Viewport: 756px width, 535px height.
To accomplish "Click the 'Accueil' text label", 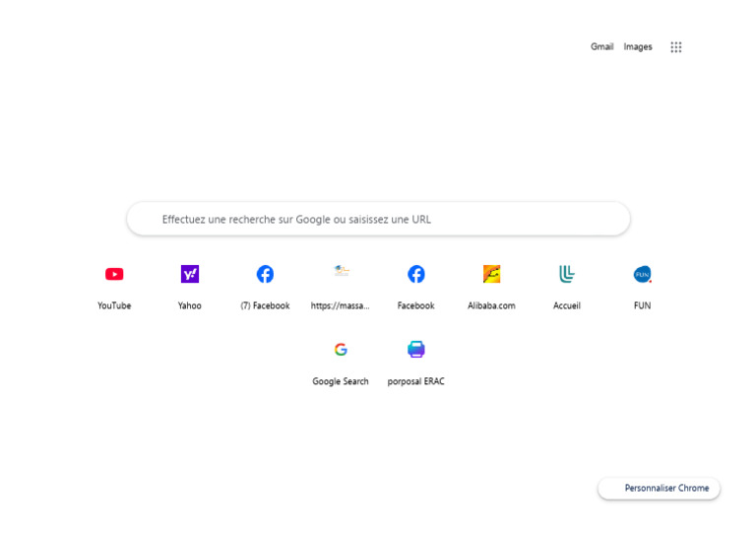I will [567, 306].
